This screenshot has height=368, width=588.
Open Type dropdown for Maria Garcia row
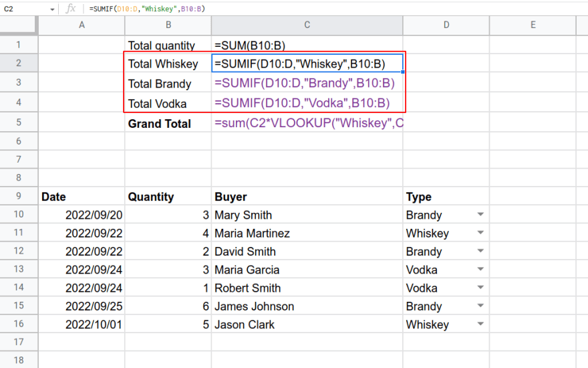point(480,269)
